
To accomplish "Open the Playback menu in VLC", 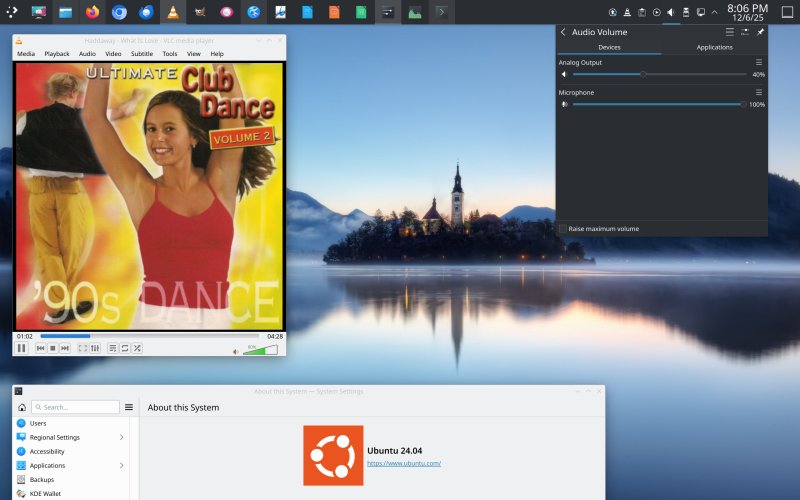I will coord(56,53).
